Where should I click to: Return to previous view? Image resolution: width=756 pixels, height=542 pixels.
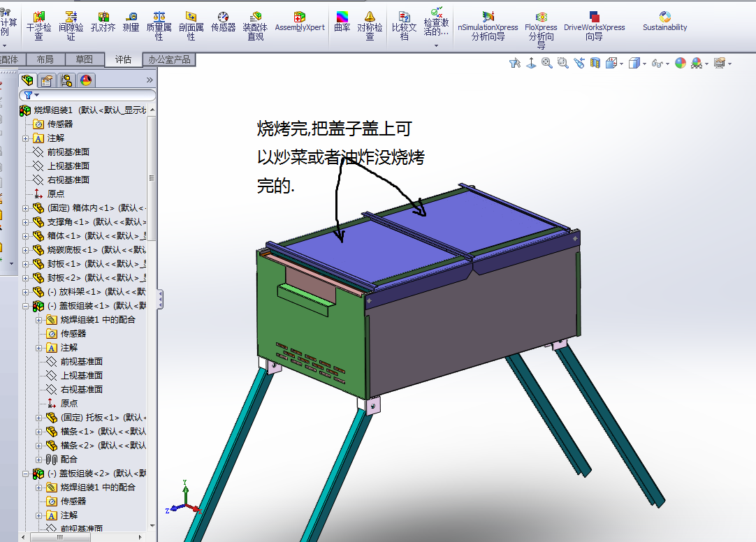click(579, 63)
